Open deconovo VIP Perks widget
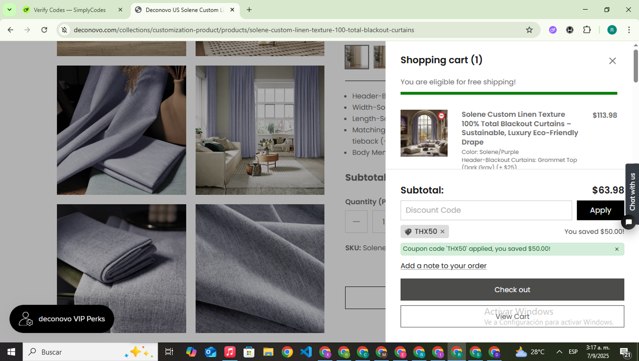Screen dimensions: 639x361 [62, 319]
